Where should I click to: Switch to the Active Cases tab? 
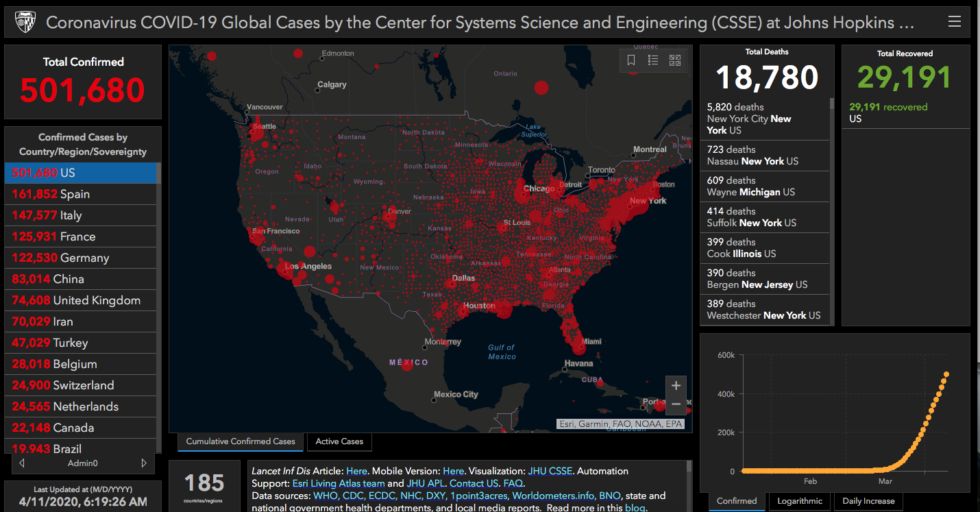(x=339, y=441)
